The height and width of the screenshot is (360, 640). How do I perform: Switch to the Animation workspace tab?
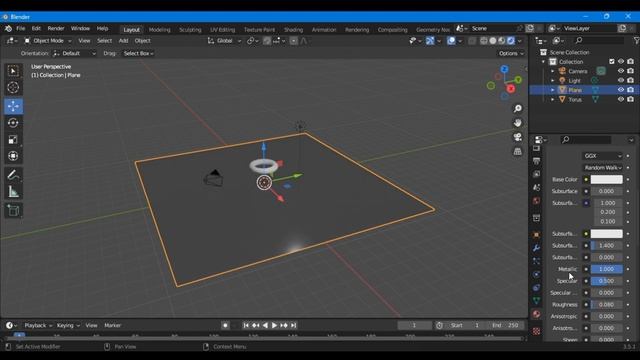click(x=324, y=29)
